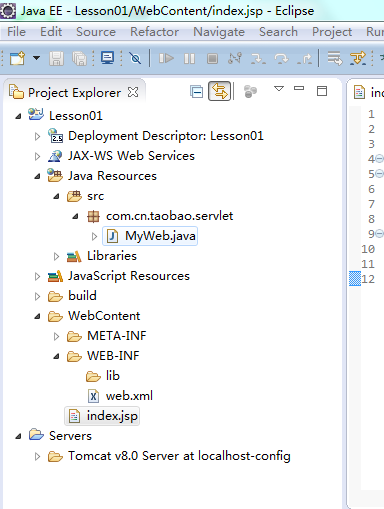Image resolution: width=384 pixels, height=509 pixels.
Task: Click the JavaScript Resources icon
Action: (x=55, y=276)
